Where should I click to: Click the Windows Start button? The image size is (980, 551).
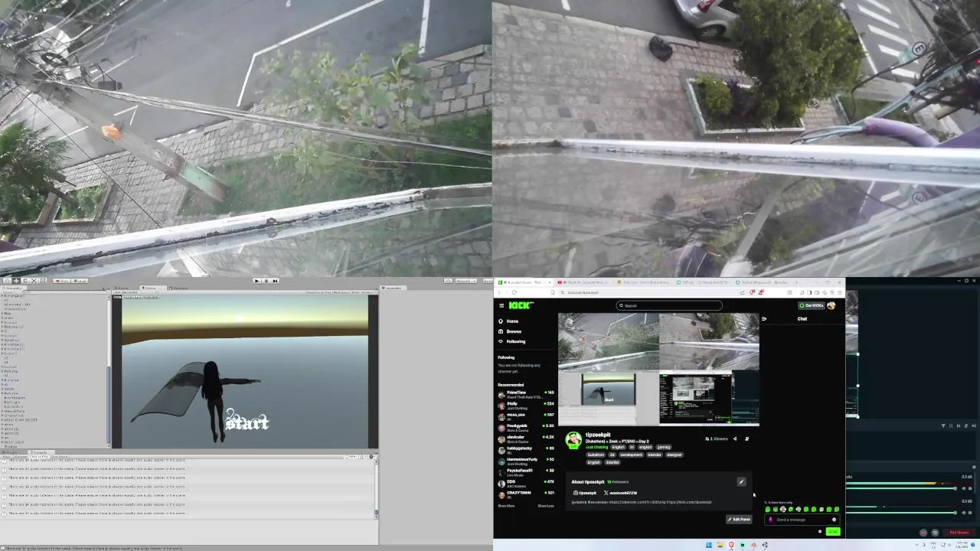[x=709, y=545]
